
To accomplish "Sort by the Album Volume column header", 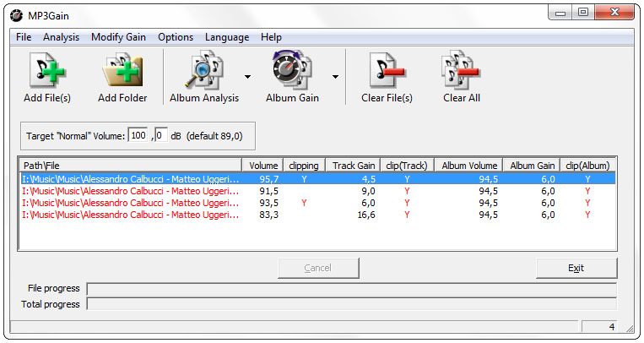I will coord(469,166).
